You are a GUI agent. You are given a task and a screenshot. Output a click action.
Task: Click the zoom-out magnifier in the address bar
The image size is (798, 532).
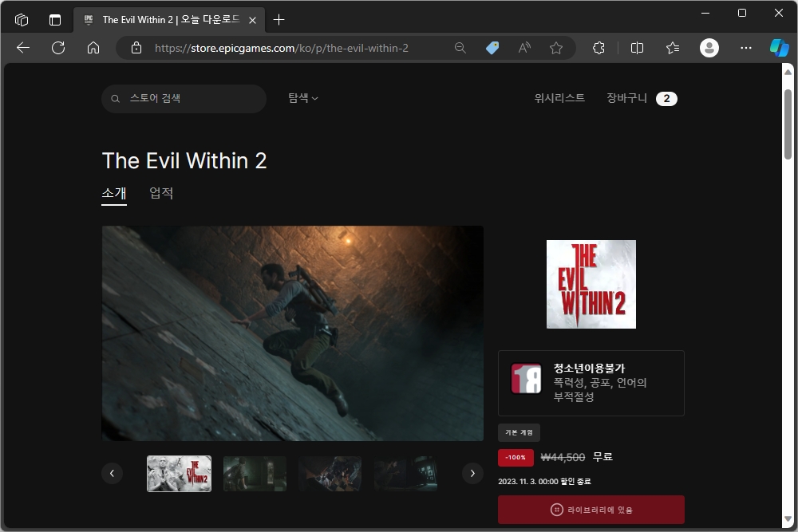[x=460, y=48]
